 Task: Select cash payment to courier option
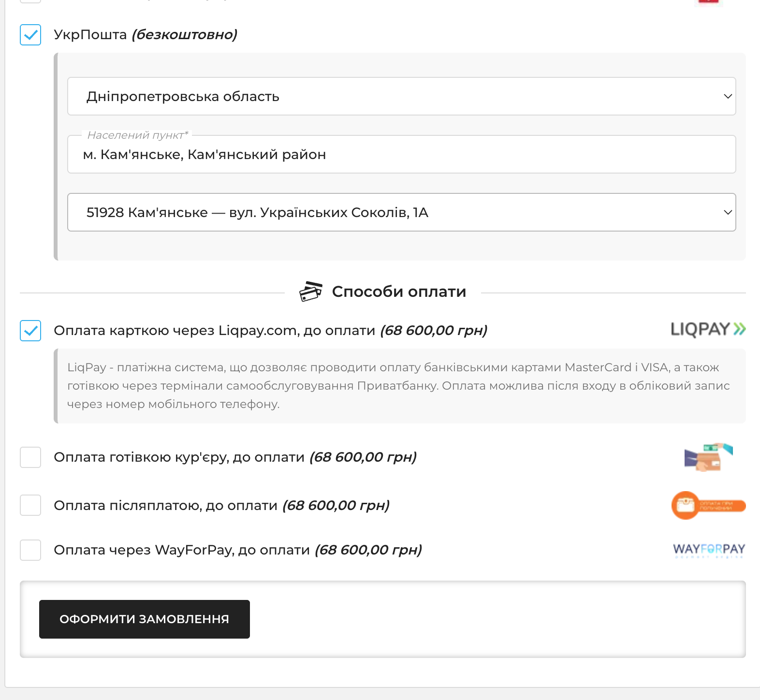click(x=30, y=457)
